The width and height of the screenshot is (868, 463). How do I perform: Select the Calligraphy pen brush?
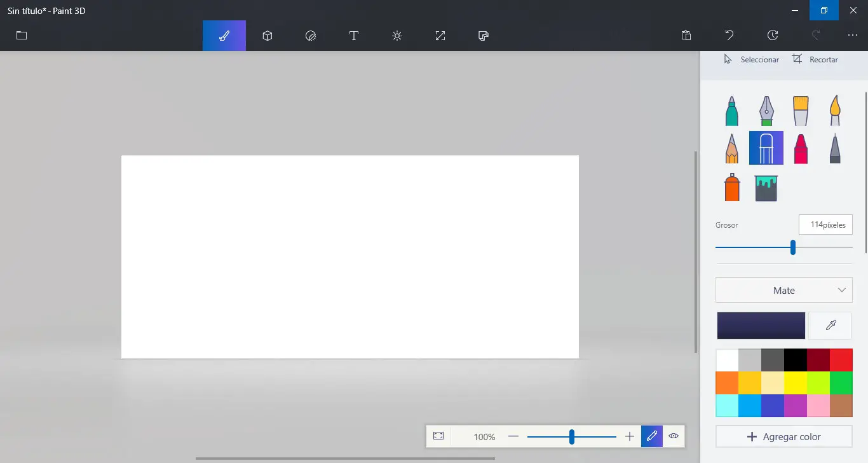coord(766,111)
